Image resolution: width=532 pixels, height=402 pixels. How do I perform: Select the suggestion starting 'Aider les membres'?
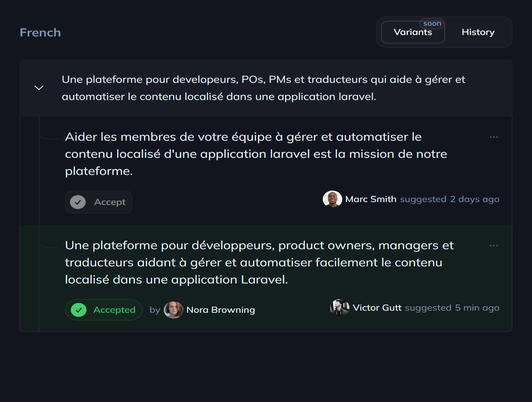pyautogui.click(x=243, y=154)
